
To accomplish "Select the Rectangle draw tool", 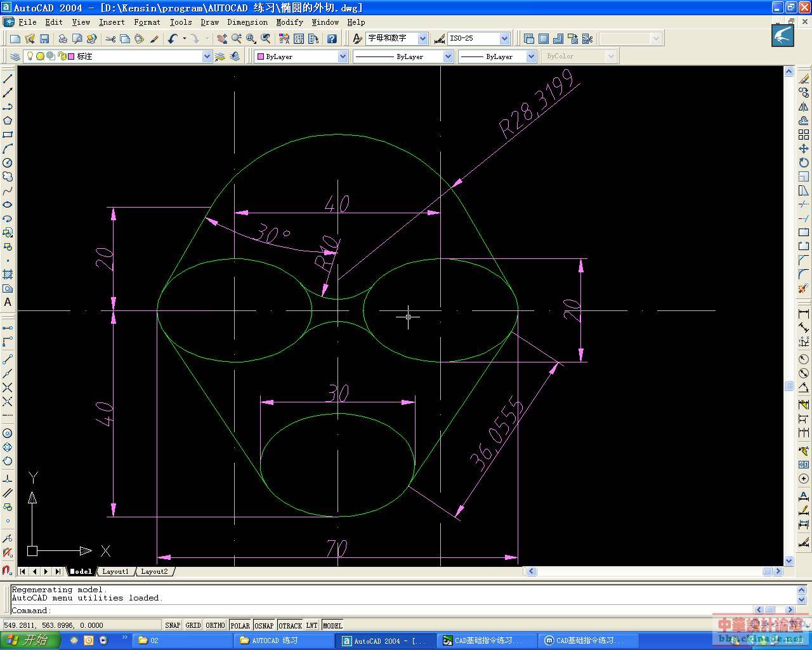I will (x=8, y=135).
